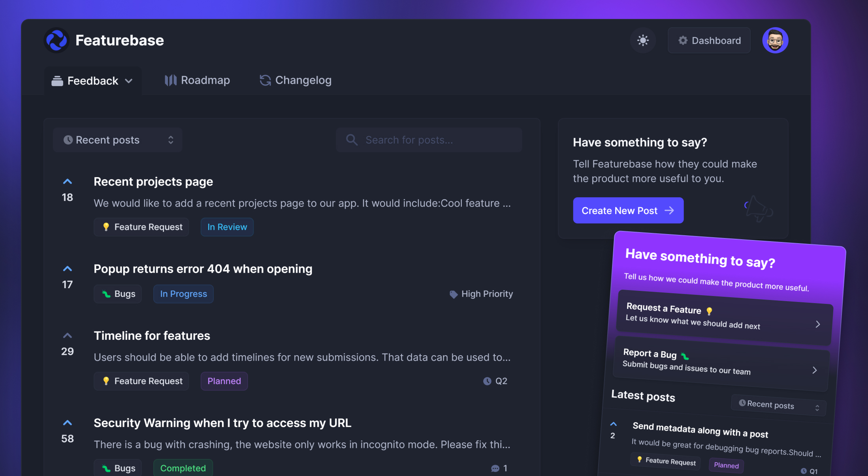868x476 pixels.
Task: Select the sun icon to switch theme
Action: click(643, 40)
